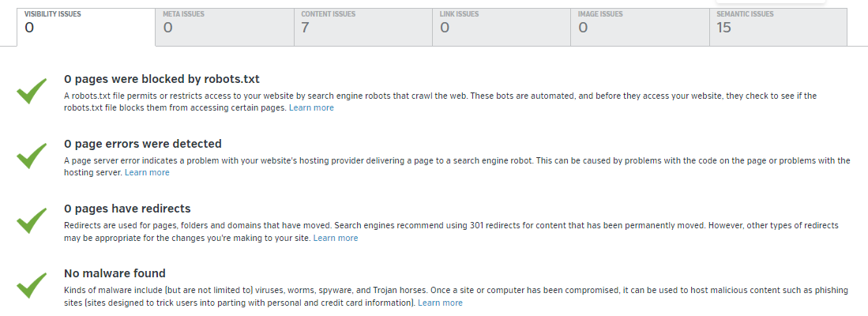Click the malware green checkmark icon
Image resolution: width=868 pixels, height=316 pixels.
coord(32,285)
